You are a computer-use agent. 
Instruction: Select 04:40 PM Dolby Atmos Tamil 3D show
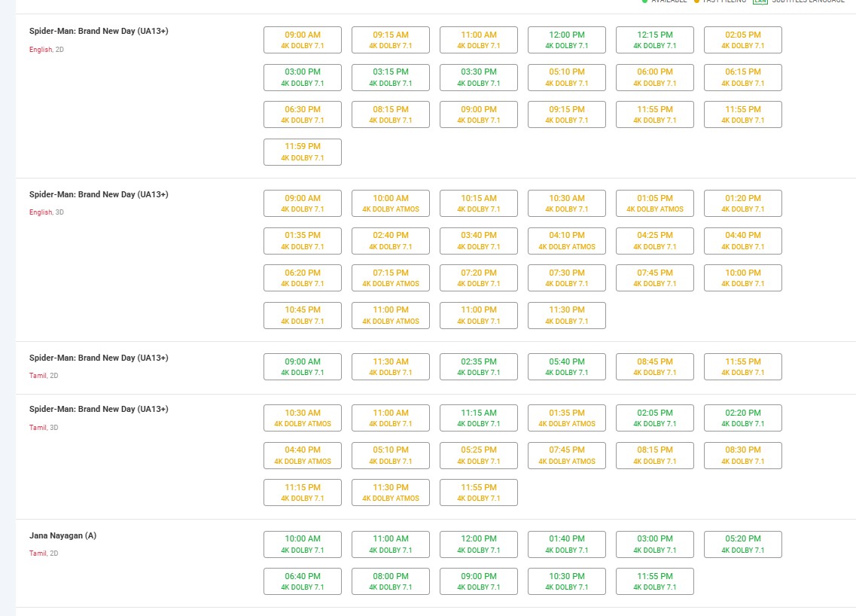[x=303, y=456]
